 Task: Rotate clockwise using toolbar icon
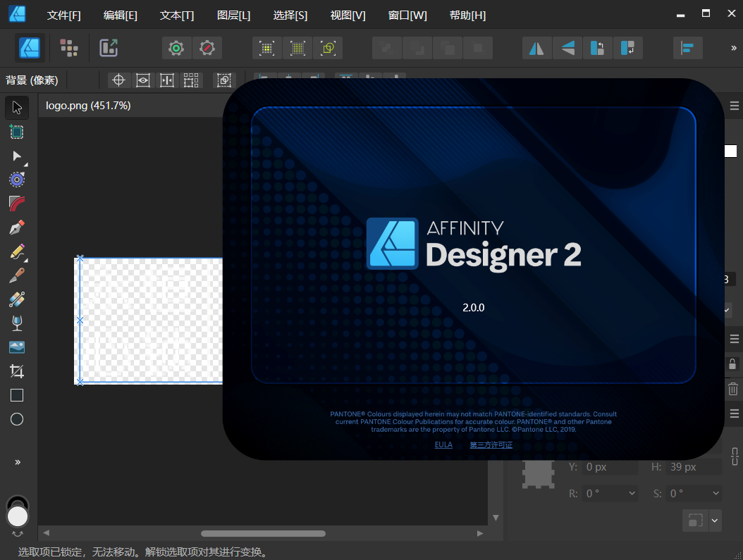tap(628, 48)
